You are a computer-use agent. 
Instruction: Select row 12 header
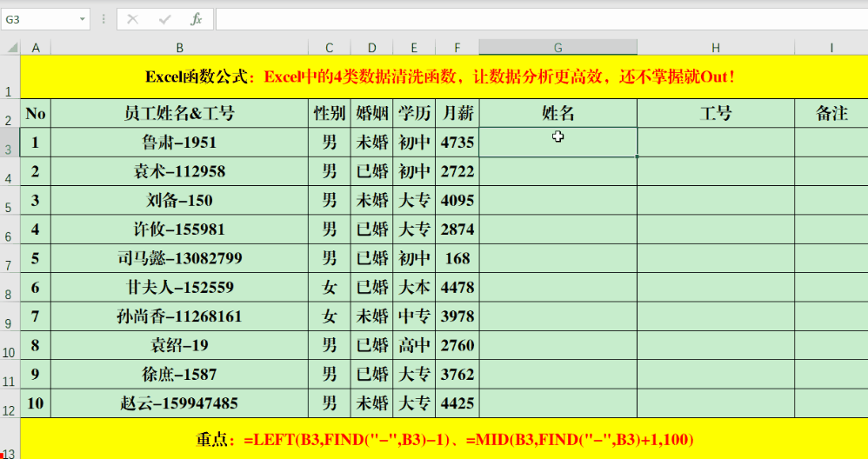point(10,403)
